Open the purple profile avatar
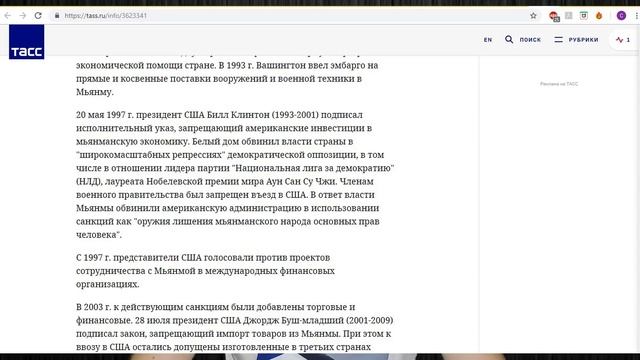Screen dimensions: 640x360 pyautogui.click(x=621, y=16)
